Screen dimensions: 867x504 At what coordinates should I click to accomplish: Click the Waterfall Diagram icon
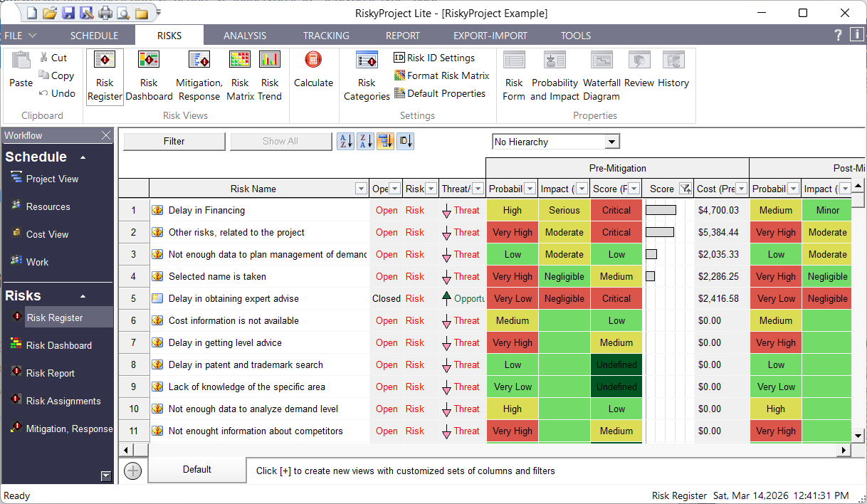tap(601, 75)
